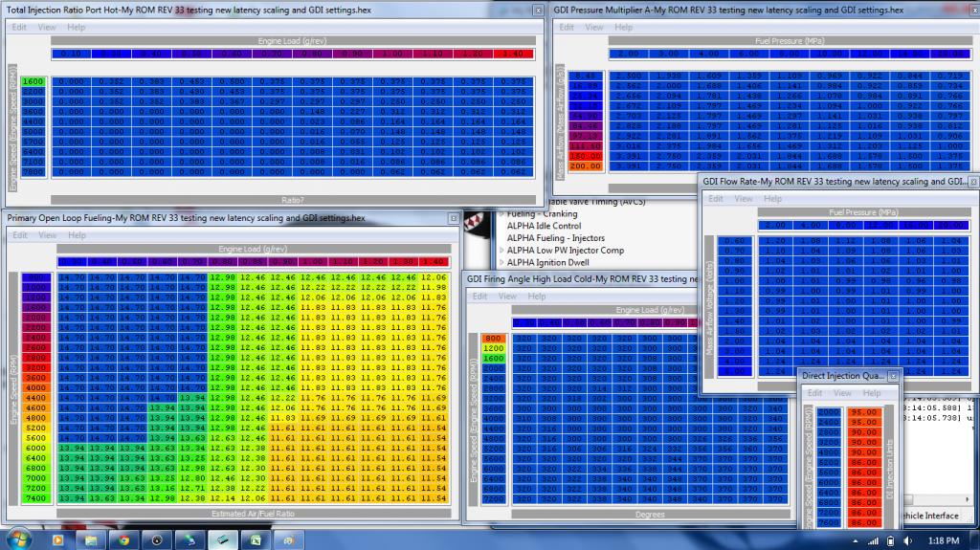Expand the Fueling - Cranking tree node
The width and height of the screenshot is (980, 550).
point(501,213)
